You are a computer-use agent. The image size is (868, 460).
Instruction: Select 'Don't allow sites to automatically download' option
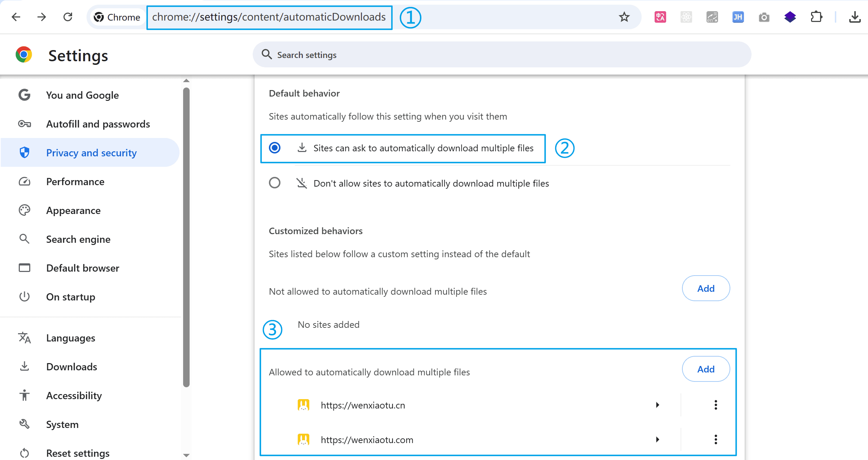tap(275, 183)
